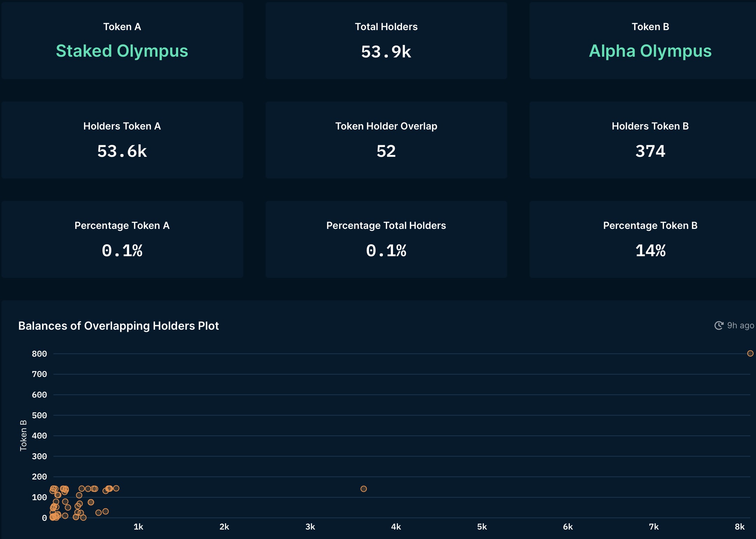756x539 pixels.
Task: Select the Holders Token B value 374
Action: [x=650, y=151]
